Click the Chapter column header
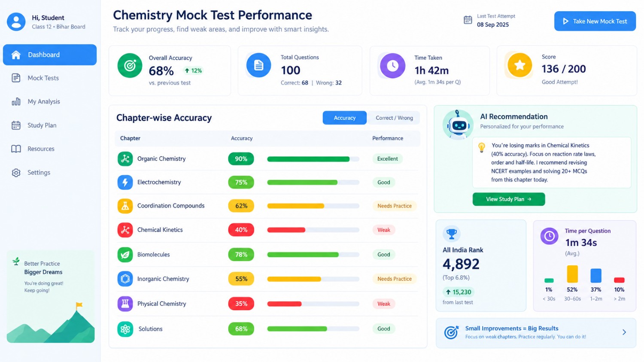Screen dimensions: 644x362 click(x=130, y=138)
